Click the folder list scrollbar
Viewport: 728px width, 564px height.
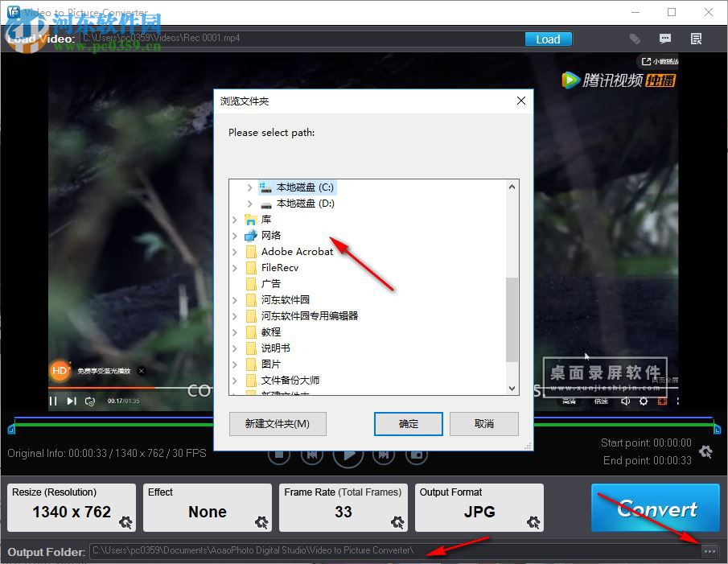coord(512,314)
